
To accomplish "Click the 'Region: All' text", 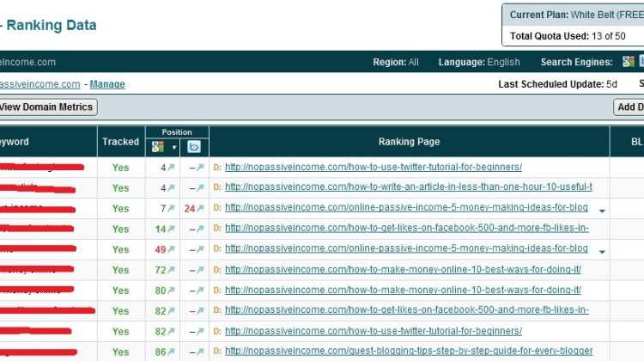I will pos(396,62).
